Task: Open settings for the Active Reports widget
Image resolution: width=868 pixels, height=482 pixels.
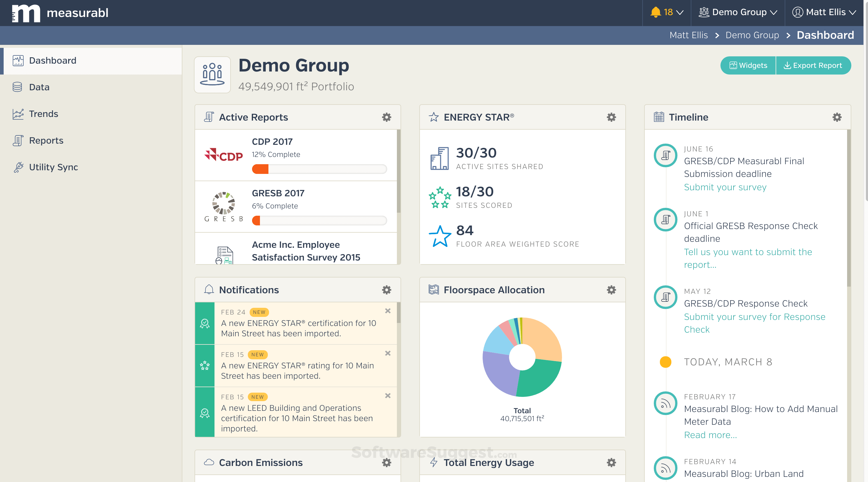Action: coord(386,117)
